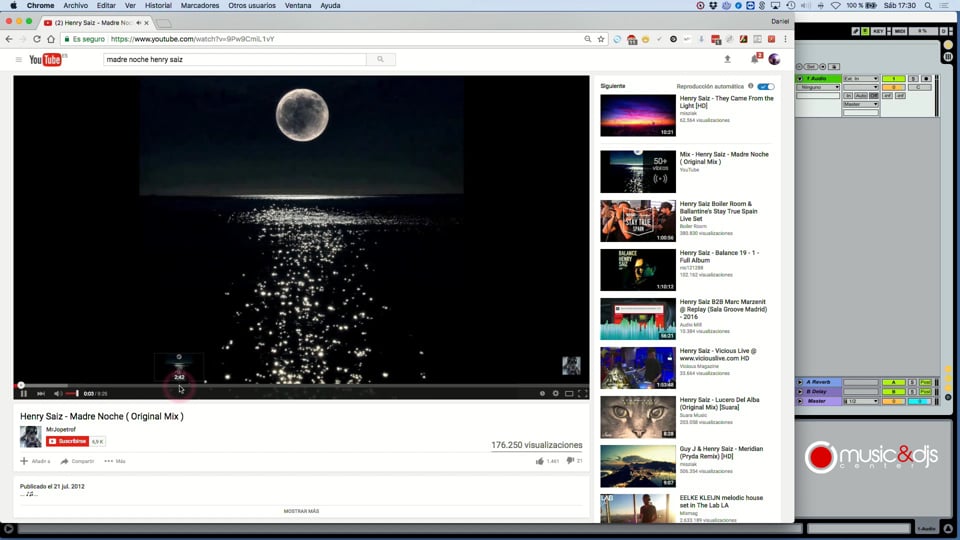This screenshot has width=960, height=540.
Task: Bookmark page with star icon
Action: click(x=601, y=39)
